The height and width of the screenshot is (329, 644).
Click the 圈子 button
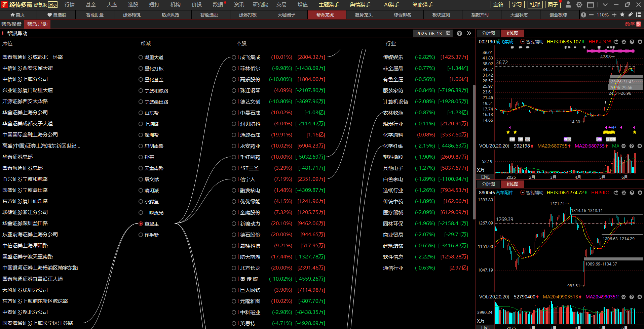[x=553, y=5]
